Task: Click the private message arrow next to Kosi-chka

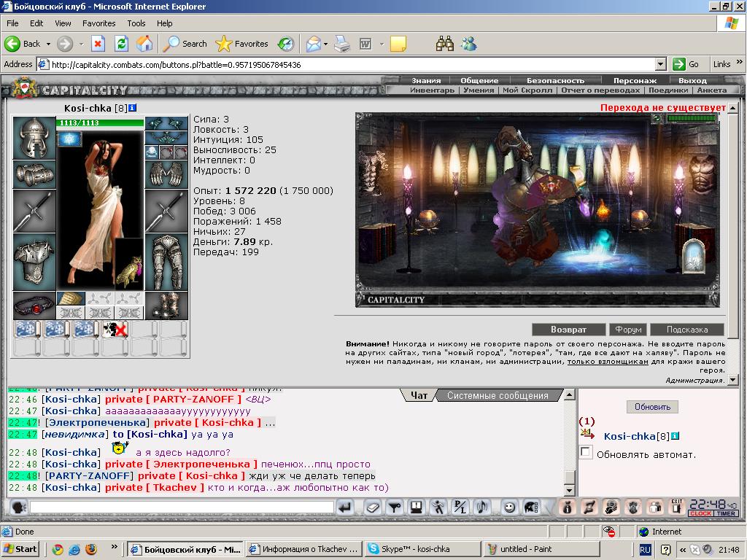Action: [587, 435]
